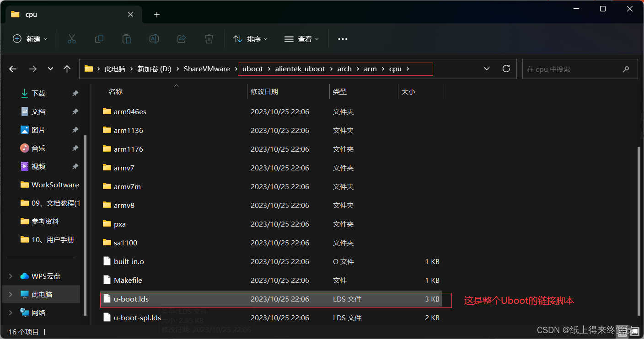
Task: Click the navigation pane scrollbar
Action: coord(85,225)
